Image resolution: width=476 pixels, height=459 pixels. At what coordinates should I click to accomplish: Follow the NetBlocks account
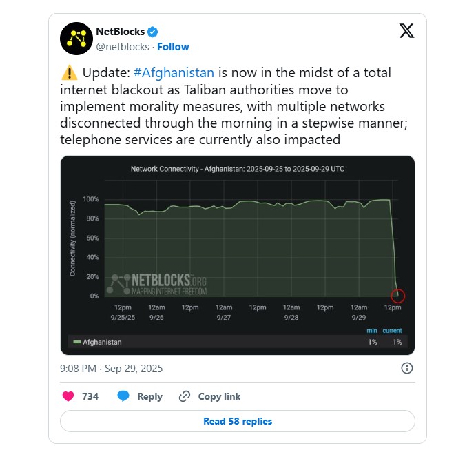(173, 47)
